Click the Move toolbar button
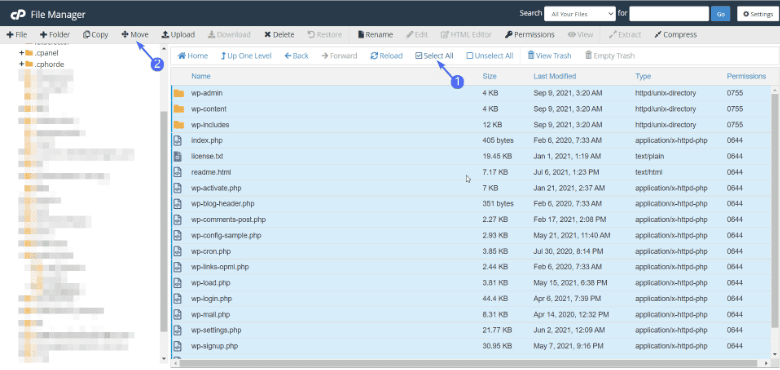The image size is (780, 370). click(135, 35)
